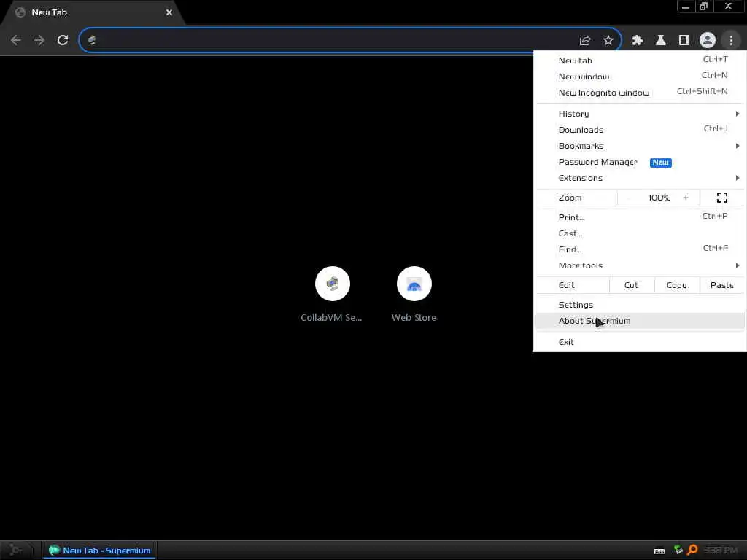This screenshot has width=747, height=560.
Task: Increase zoom with the plus button
Action: click(x=686, y=198)
